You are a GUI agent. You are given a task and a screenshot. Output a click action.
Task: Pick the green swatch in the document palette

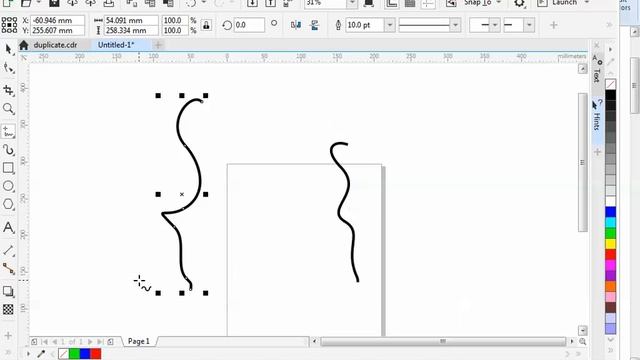[74, 354]
